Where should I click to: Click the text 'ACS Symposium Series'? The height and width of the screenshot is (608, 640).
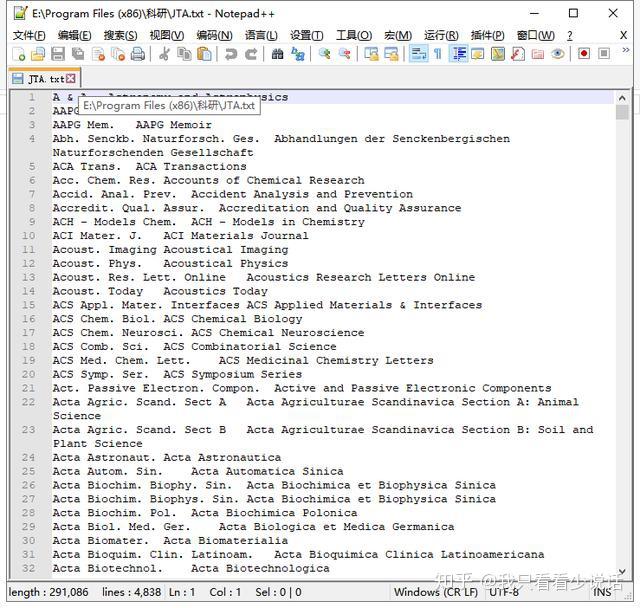[233, 374]
